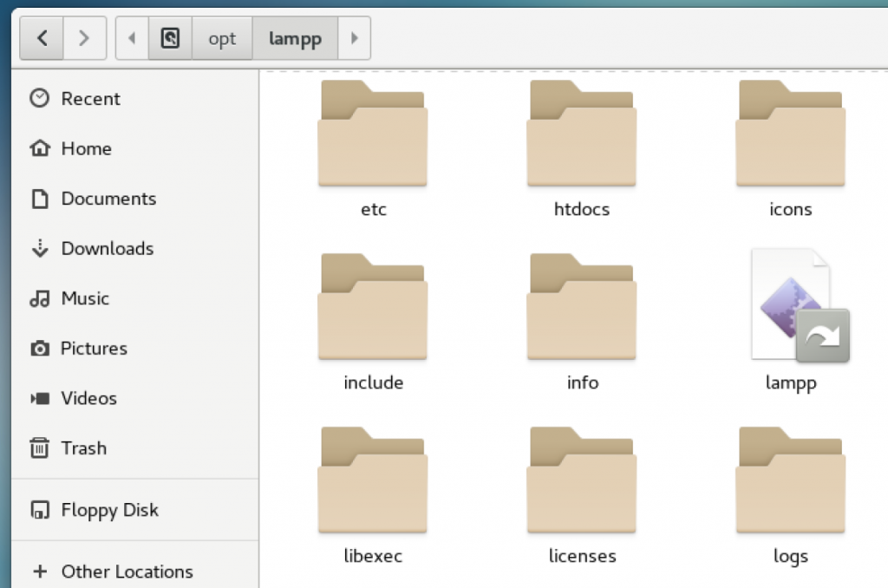Click the Pictures camera sidebar icon
This screenshot has height=588, width=888.
point(40,349)
